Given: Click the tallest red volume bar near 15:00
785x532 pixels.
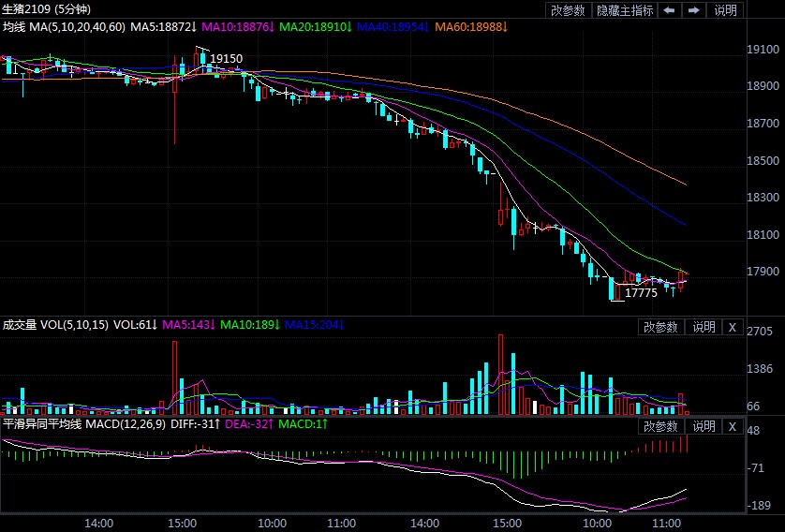Looking at the screenshot, I should [x=500, y=375].
